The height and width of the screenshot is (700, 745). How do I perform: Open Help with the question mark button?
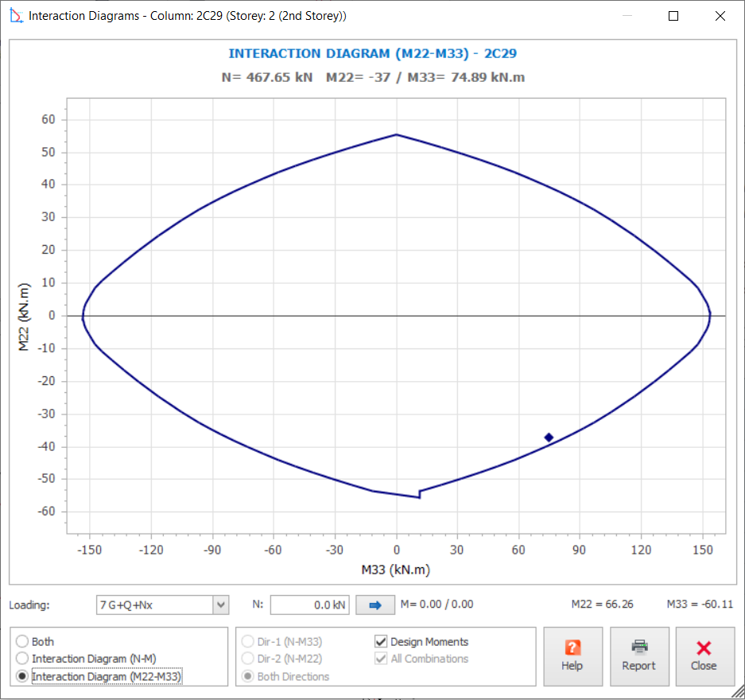tap(572, 655)
